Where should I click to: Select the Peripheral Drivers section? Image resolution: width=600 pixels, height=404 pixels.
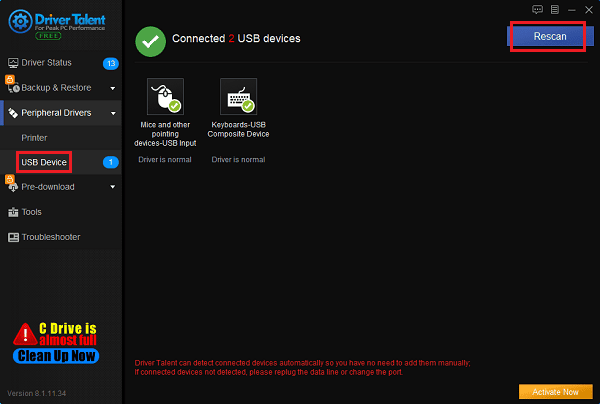tap(61, 113)
